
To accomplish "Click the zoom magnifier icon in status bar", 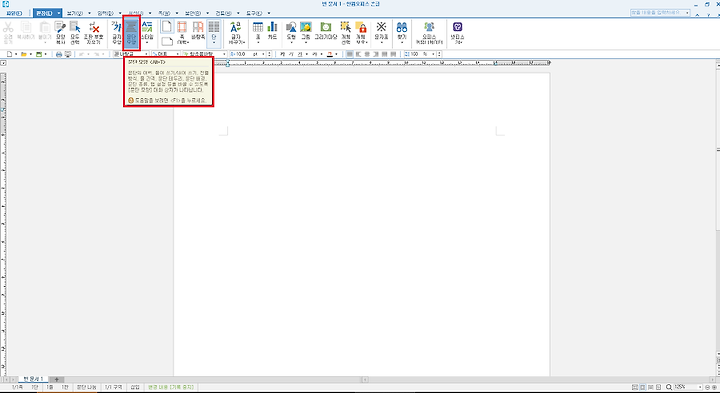I will (x=669, y=387).
